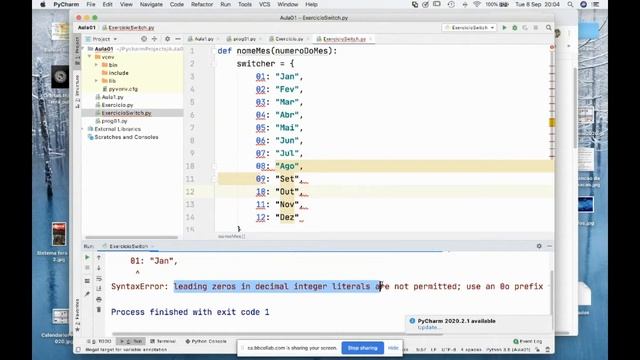Clear the Run console with the trash icon
Screen dimensions: 640x360
pyautogui.click(x=99, y=309)
